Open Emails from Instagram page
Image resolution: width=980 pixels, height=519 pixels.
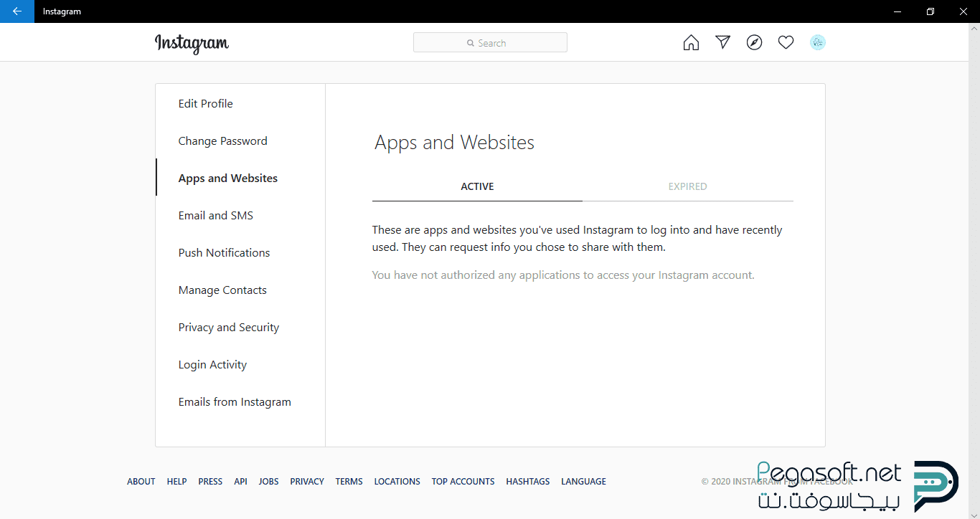pyautogui.click(x=240, y=402)
